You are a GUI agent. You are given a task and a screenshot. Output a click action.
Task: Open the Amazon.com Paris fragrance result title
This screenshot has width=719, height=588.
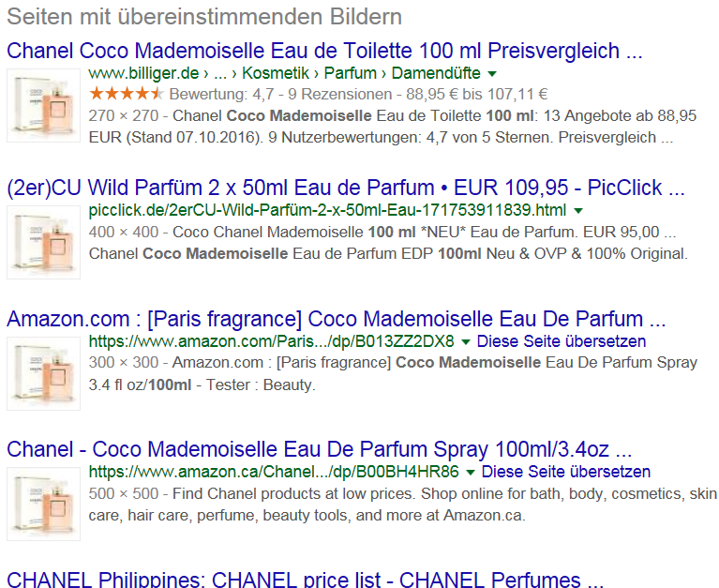[337, 319]
